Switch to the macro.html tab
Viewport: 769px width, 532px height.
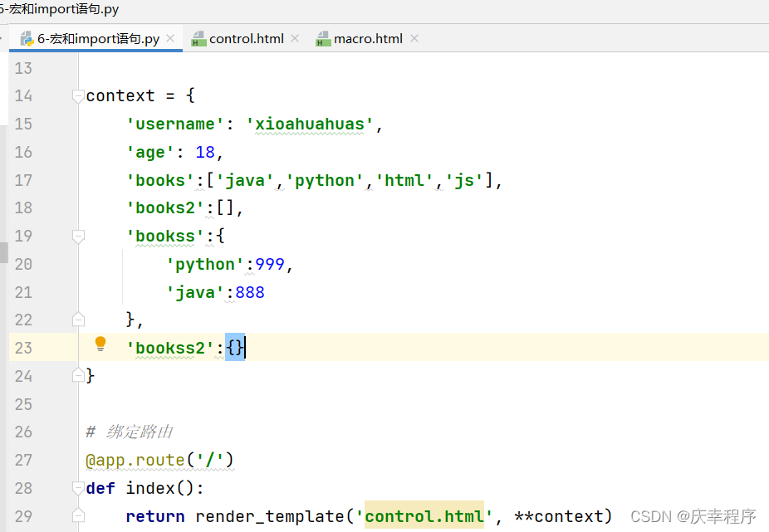pos(368,39)
